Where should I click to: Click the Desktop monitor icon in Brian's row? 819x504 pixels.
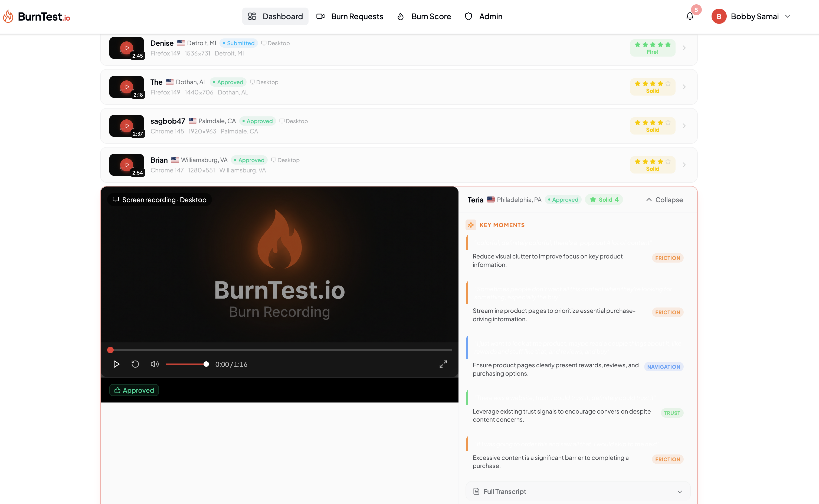click(x=273, y=160)
